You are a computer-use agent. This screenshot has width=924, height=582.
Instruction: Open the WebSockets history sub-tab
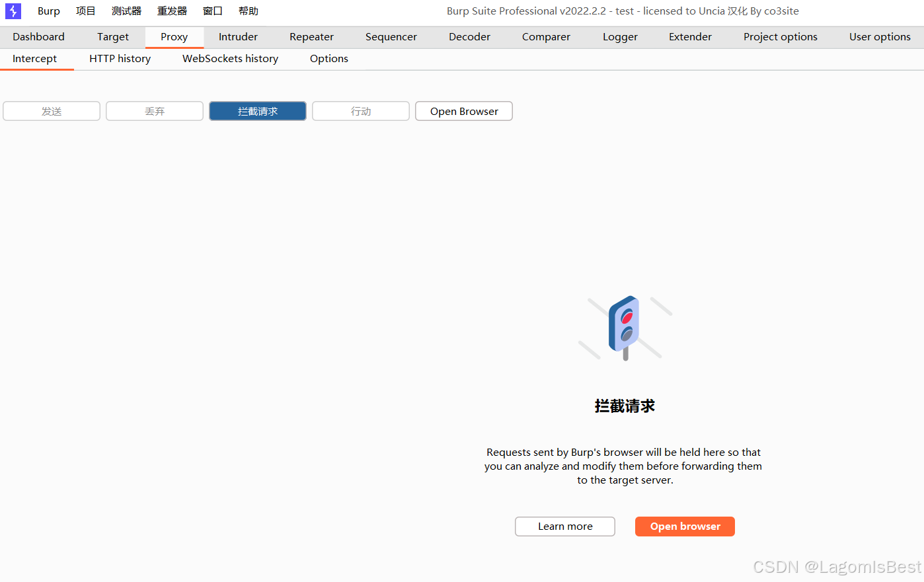point(230,59)
